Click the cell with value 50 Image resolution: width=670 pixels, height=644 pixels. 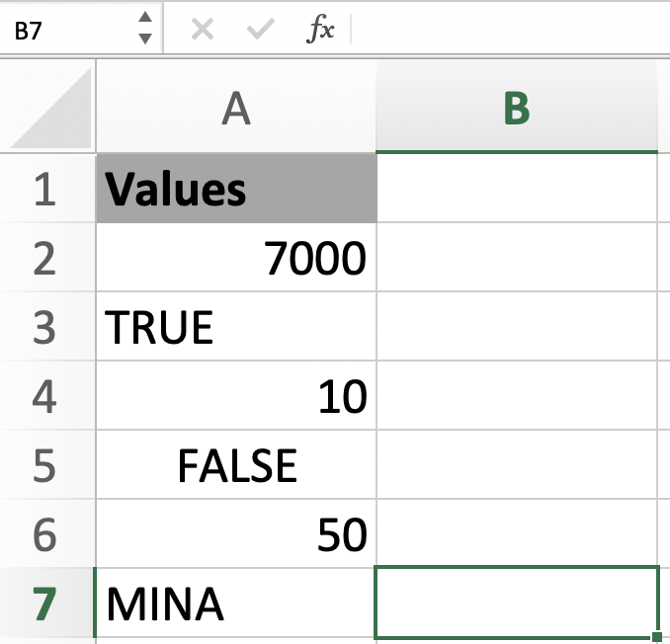(x=236, y=534)
